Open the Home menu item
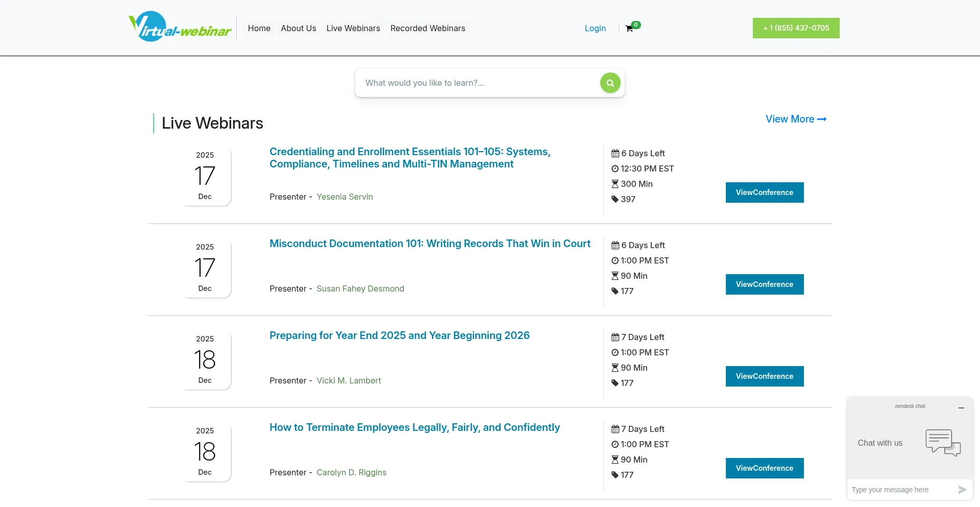 (259, 29)
